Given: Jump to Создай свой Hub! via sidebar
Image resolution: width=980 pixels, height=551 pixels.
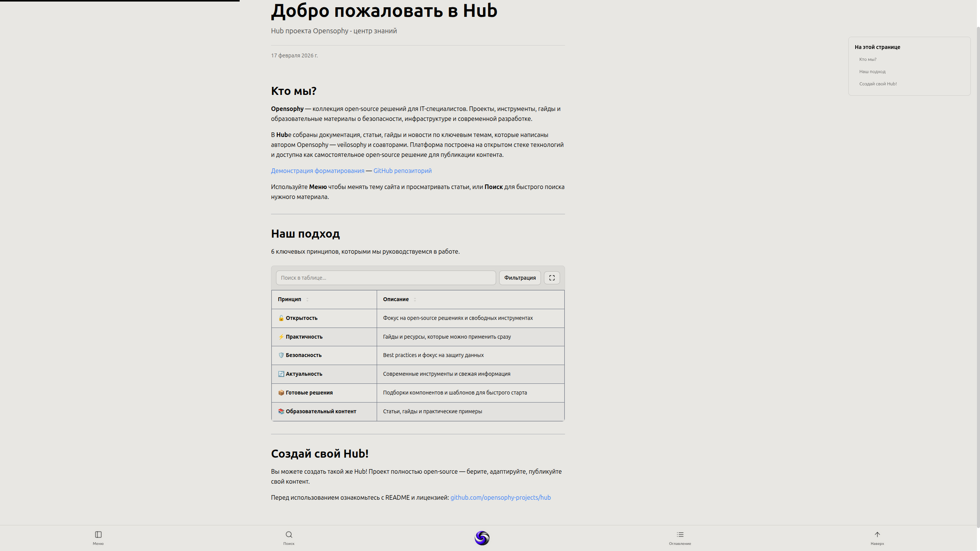Looking at the screenshot, I should (x=878, y=83).
